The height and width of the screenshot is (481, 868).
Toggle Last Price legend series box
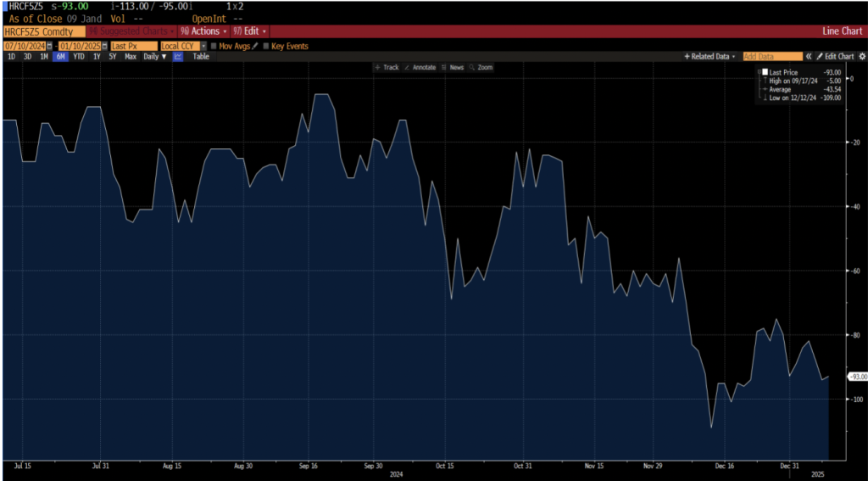pos(765,73)
